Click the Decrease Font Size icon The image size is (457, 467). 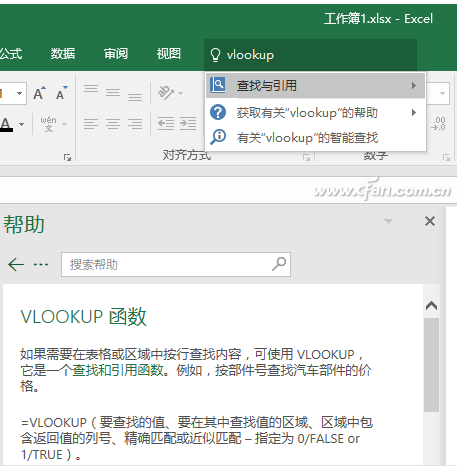pos(61,93)
